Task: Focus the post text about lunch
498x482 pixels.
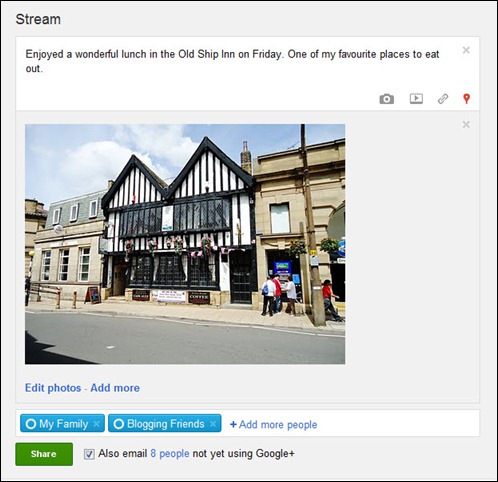Action: pyautogui.click(x=232, y=61)
